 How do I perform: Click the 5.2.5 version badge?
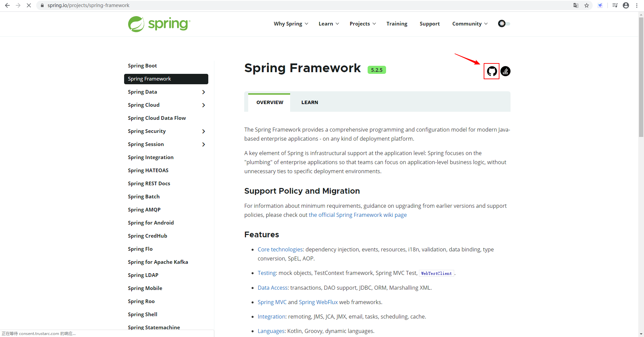click(x=377, y=69)
